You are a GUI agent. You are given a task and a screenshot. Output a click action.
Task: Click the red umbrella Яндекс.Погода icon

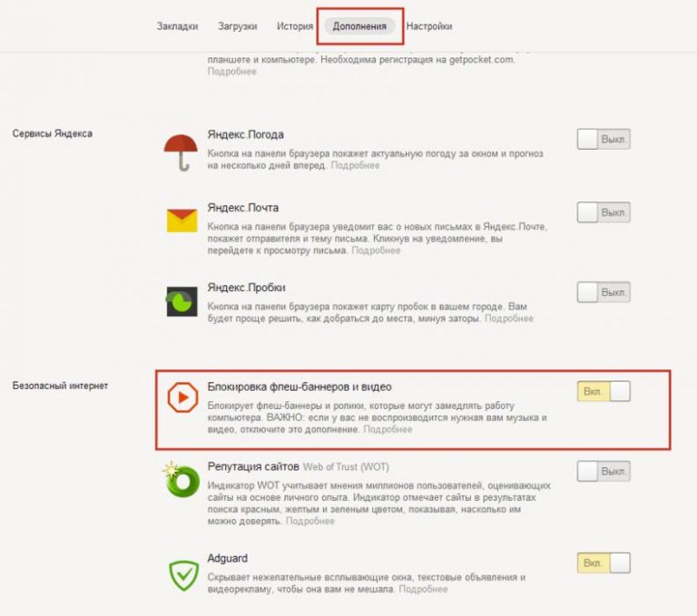click(181, 153)
